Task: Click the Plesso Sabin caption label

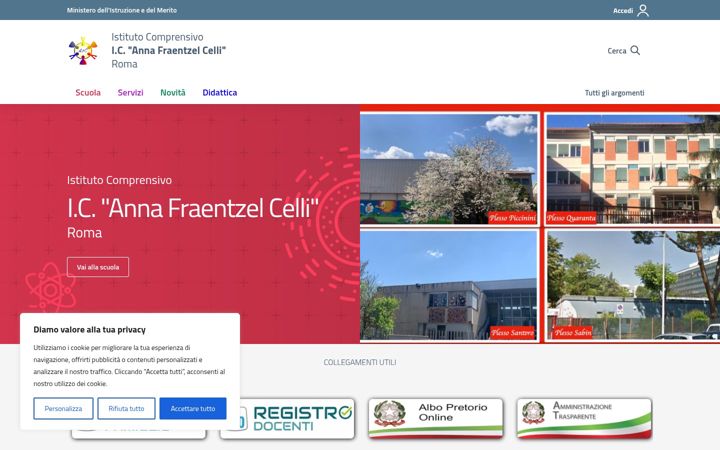Action: (x=572, y=332)
